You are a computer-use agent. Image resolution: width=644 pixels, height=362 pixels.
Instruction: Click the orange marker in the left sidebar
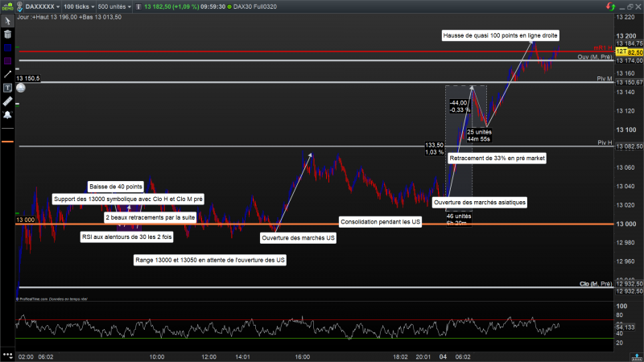coord(7,142)
